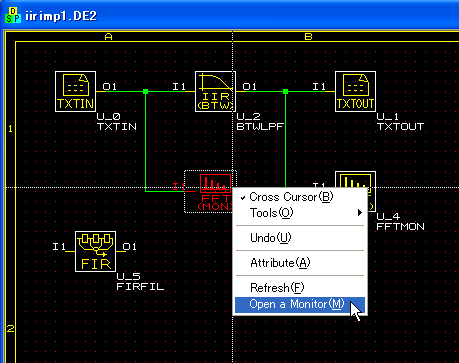Expand the Tools(O) submenu arrow
This screenshot has height=363, width=459.
click(x=359, y=213)
